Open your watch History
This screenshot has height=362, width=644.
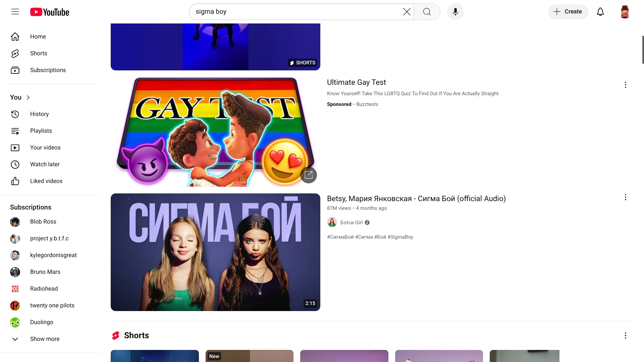[x=39, y=114]
